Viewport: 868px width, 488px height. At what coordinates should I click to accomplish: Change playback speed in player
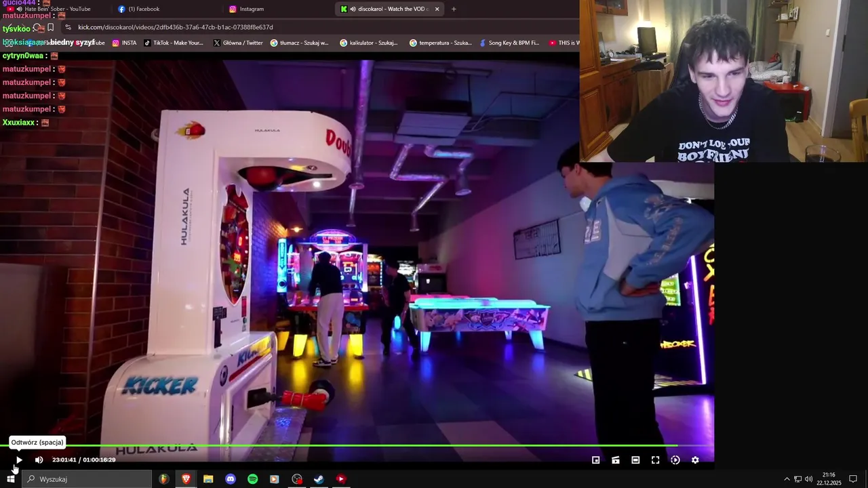pyautogui.click(x=675, y=460)
